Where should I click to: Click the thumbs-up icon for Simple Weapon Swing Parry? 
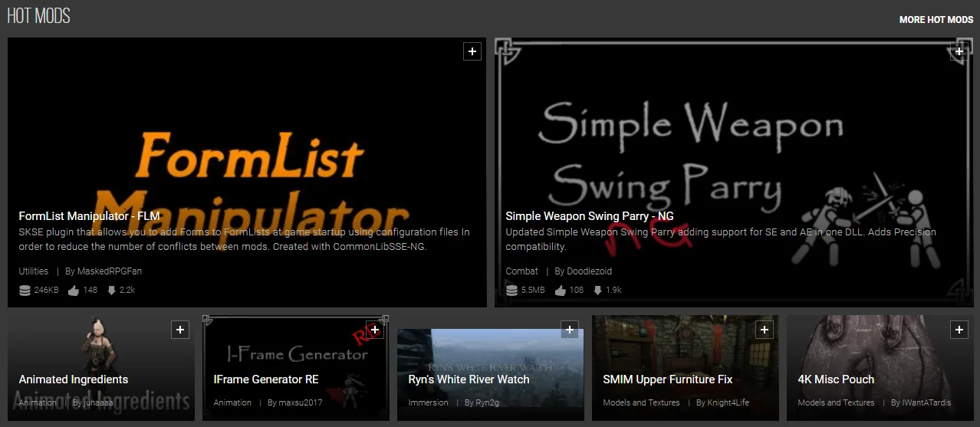pyautogui.click(x=560, y=291)
